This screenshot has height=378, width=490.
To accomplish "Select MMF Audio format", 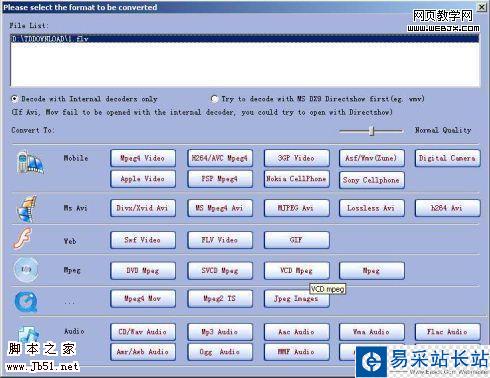I will [x=297, y=352].
